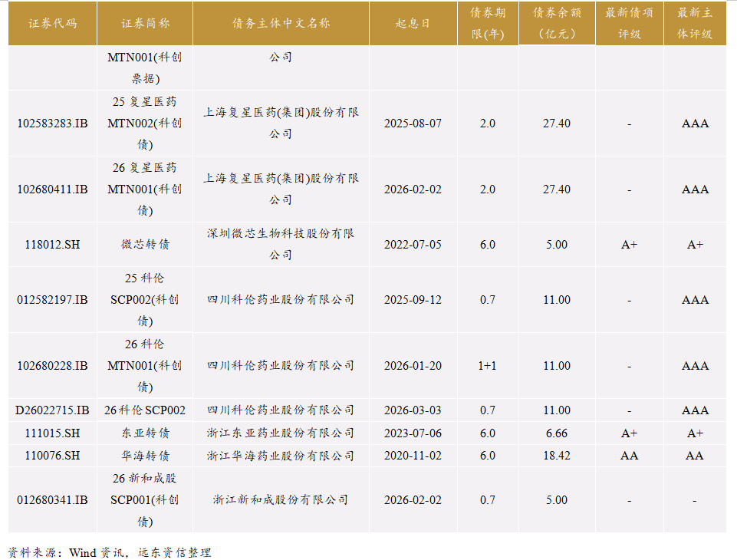737x560 pixels.
Task: Select the code 111015.SH
Action: [x=53, y=433]
